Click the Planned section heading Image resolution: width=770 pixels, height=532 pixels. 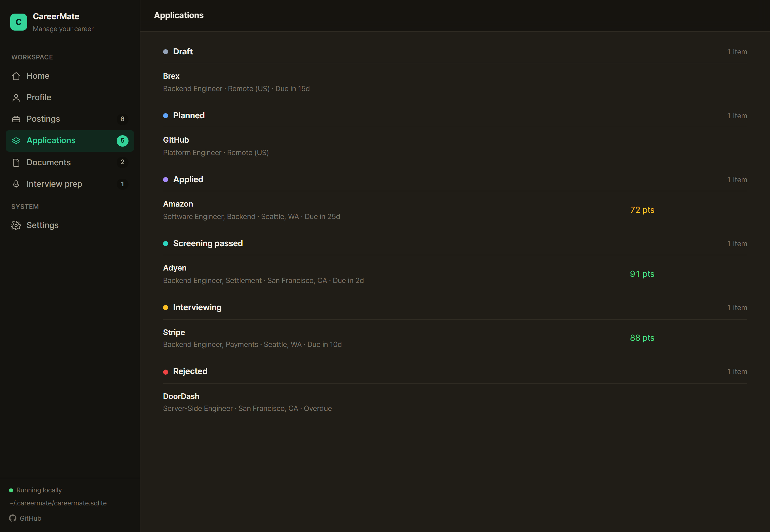[x=189, y=116]
